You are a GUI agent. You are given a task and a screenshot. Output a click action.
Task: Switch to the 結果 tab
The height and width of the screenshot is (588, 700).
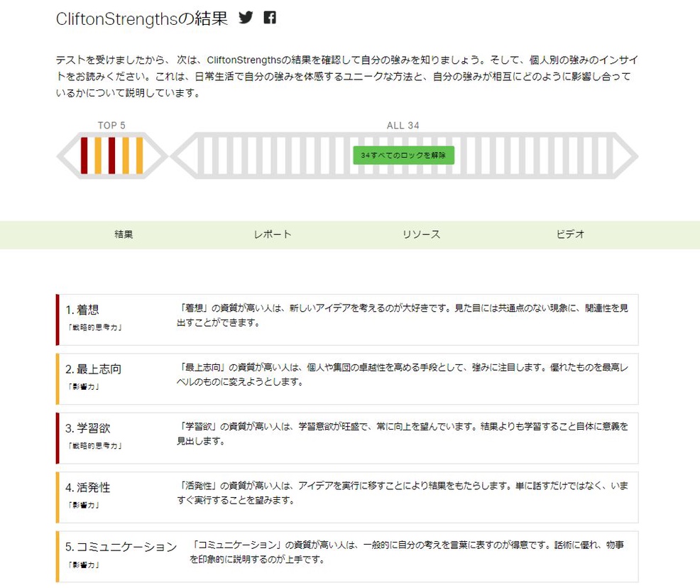tap(124, 234)
